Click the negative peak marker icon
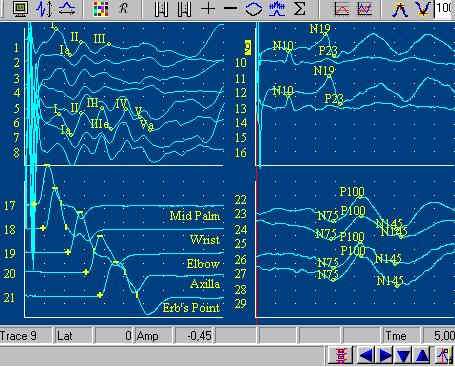The width and height of the screenshot is (455, 367). tap(423, 9)
